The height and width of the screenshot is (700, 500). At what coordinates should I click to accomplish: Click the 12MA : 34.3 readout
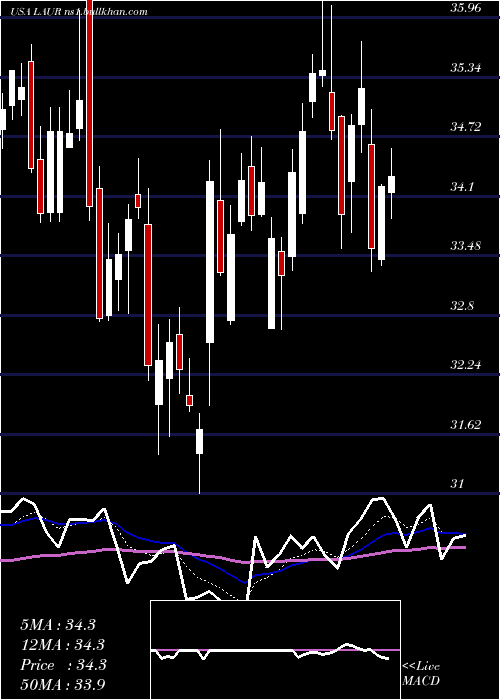62,645
